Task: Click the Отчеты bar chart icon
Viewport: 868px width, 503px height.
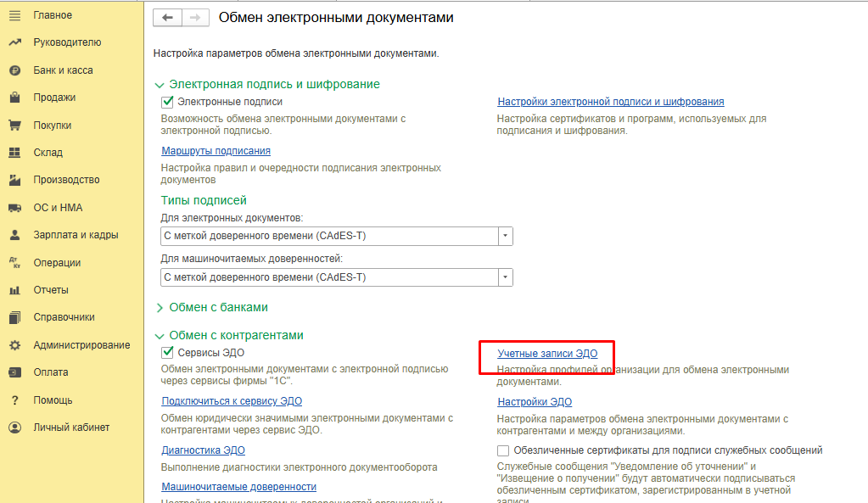Action: 15,290
